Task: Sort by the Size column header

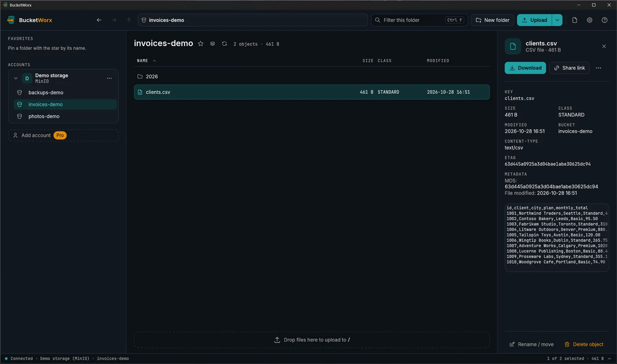Action: pyautogui.click(x=368, y=61)
